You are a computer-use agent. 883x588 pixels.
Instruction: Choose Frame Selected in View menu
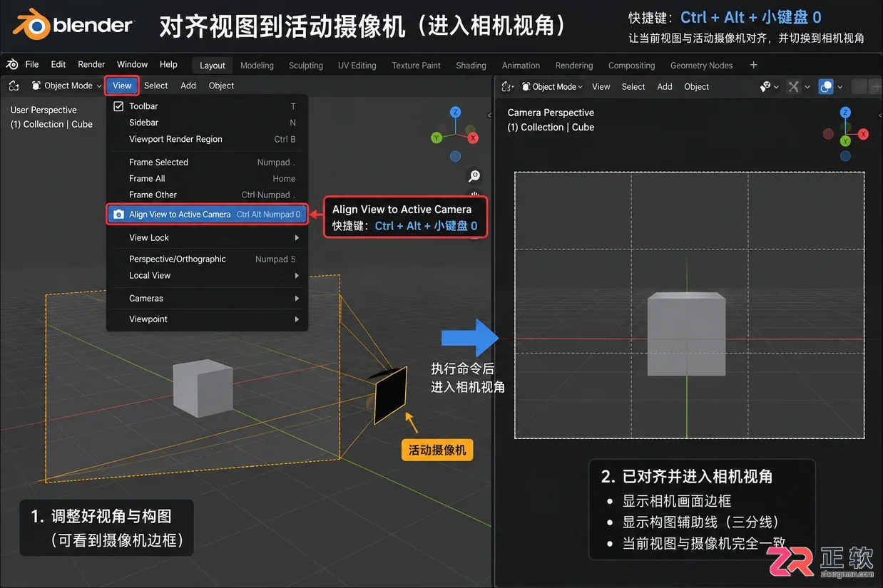[x=207, y=163]
